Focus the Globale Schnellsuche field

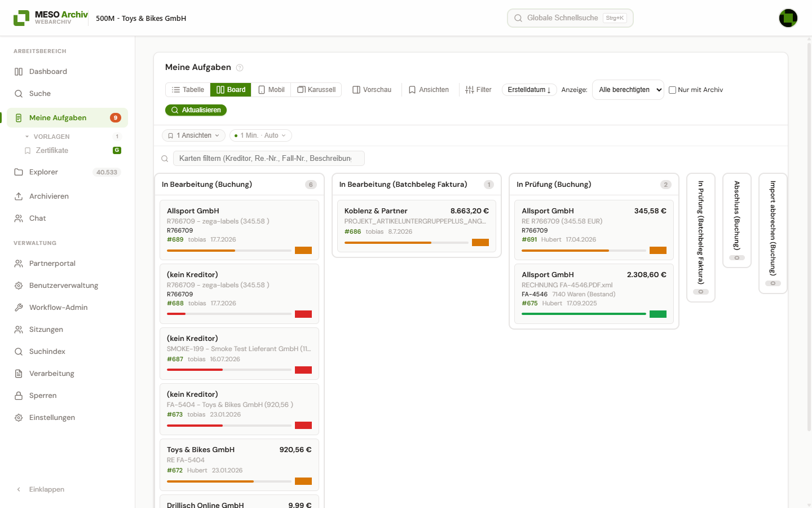click(x=570, y=18)
